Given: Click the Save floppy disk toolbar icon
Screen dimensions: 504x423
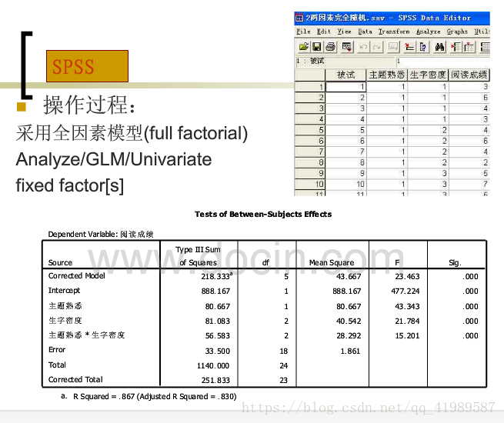Looking at the screenshot, I should click(317, 47).
